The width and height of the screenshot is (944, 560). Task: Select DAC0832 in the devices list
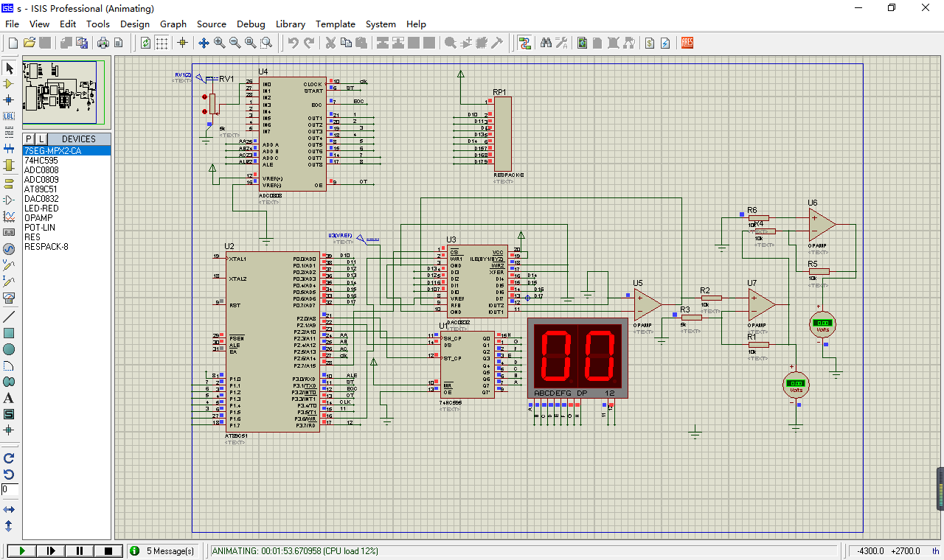41,199
